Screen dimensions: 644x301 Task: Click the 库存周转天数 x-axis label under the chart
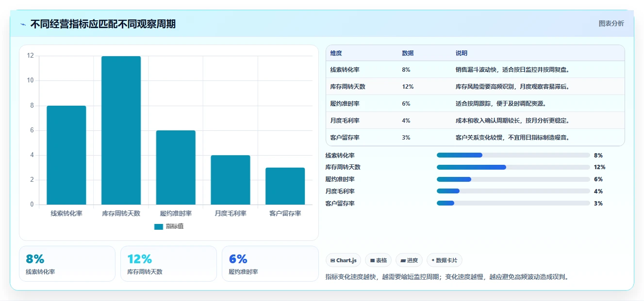point(121,213)
